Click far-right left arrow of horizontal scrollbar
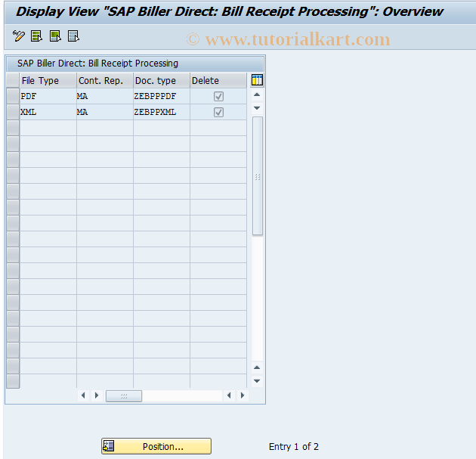The image size is (476, 459). tap(229, 395)
